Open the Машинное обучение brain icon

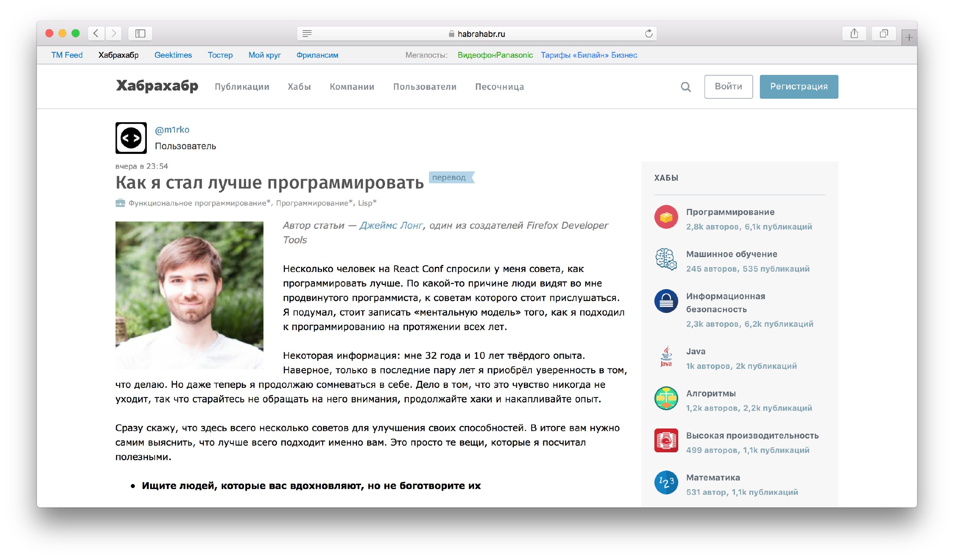point(666,259)
